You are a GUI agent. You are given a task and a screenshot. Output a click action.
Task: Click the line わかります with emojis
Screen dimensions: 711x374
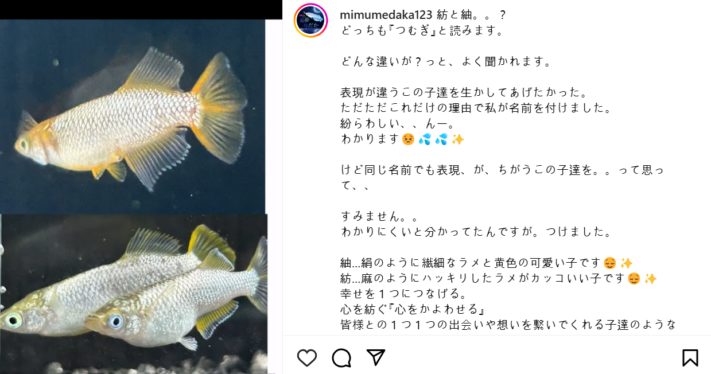point(403,139)
